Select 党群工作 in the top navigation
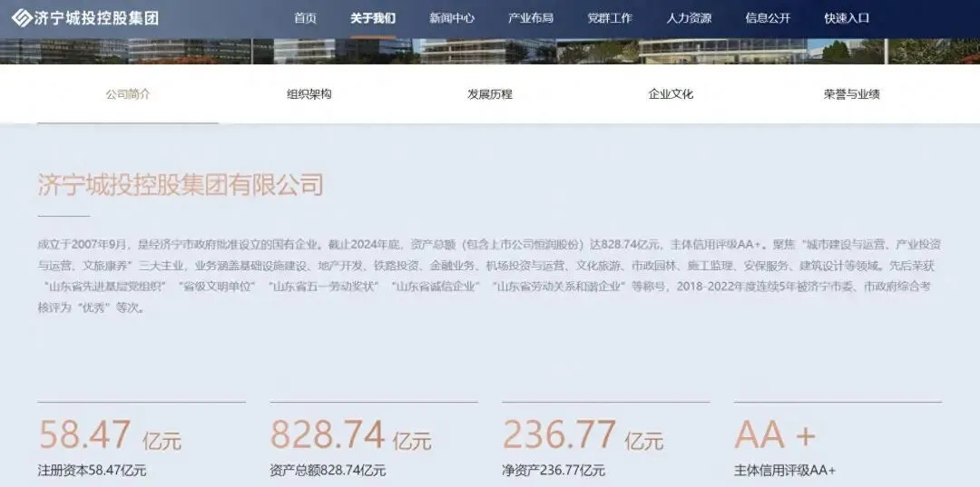 [x=610, y=18]
